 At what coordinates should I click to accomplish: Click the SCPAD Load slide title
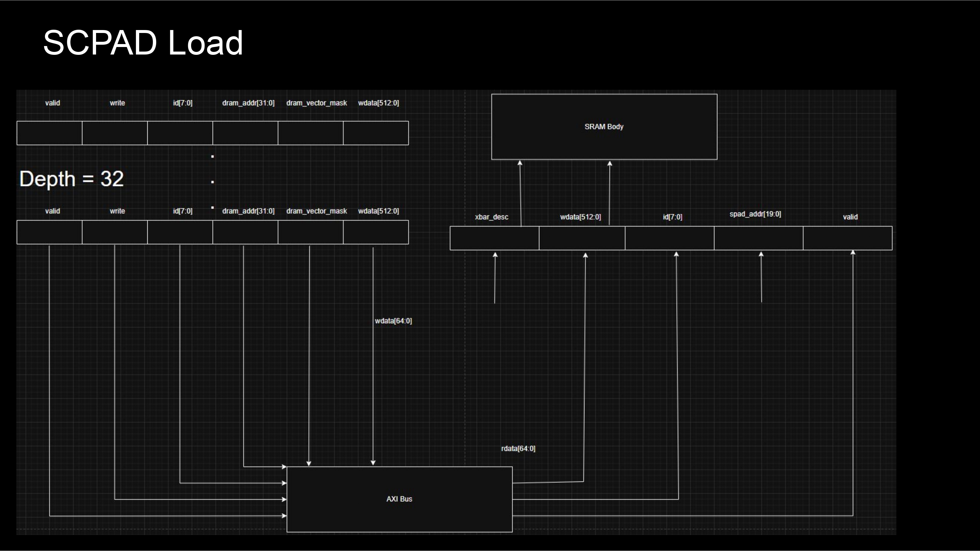click(x=143, y=42)
